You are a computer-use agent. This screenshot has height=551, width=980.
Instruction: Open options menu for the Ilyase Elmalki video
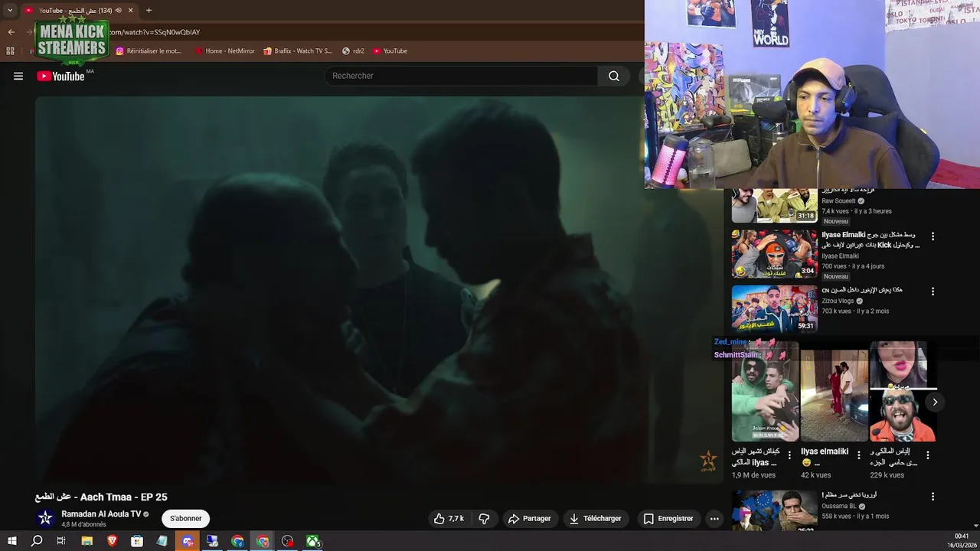click(933, 236)
